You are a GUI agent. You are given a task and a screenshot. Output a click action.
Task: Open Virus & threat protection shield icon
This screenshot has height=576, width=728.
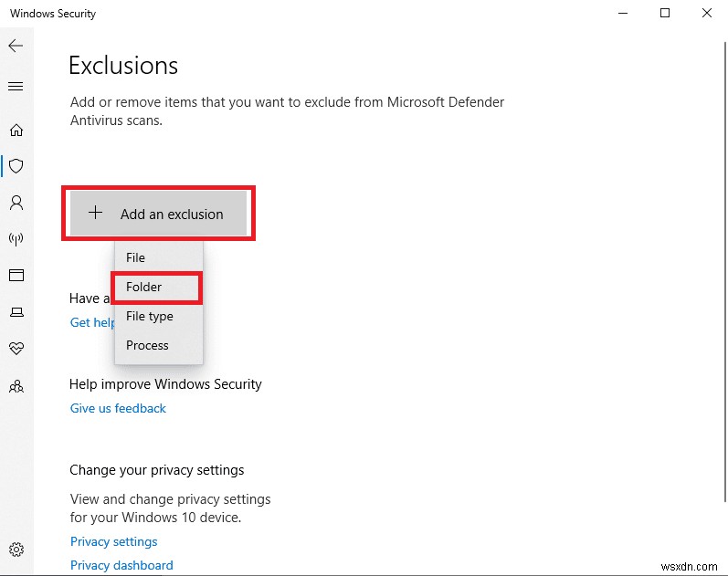[x=16, y=166]
